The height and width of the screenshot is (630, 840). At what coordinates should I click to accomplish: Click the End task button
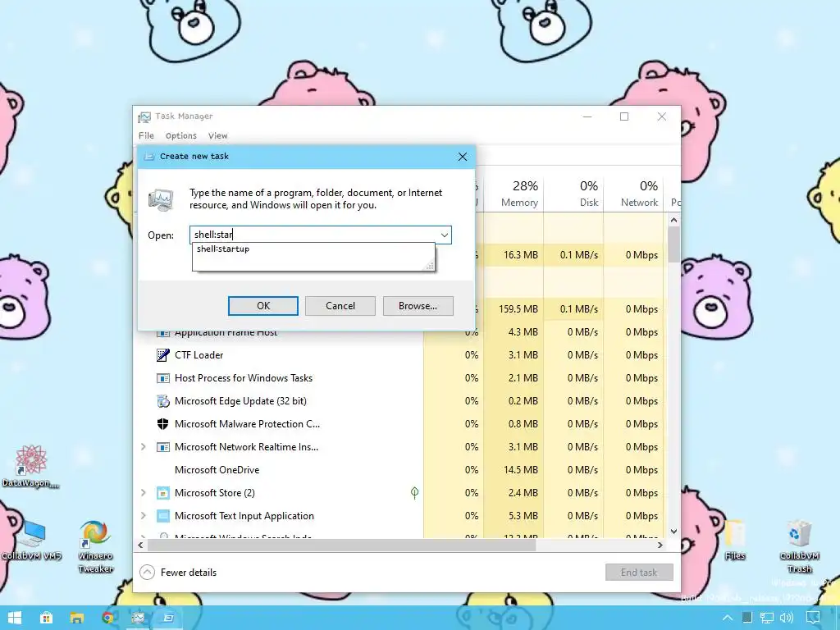tap(639, 572)
